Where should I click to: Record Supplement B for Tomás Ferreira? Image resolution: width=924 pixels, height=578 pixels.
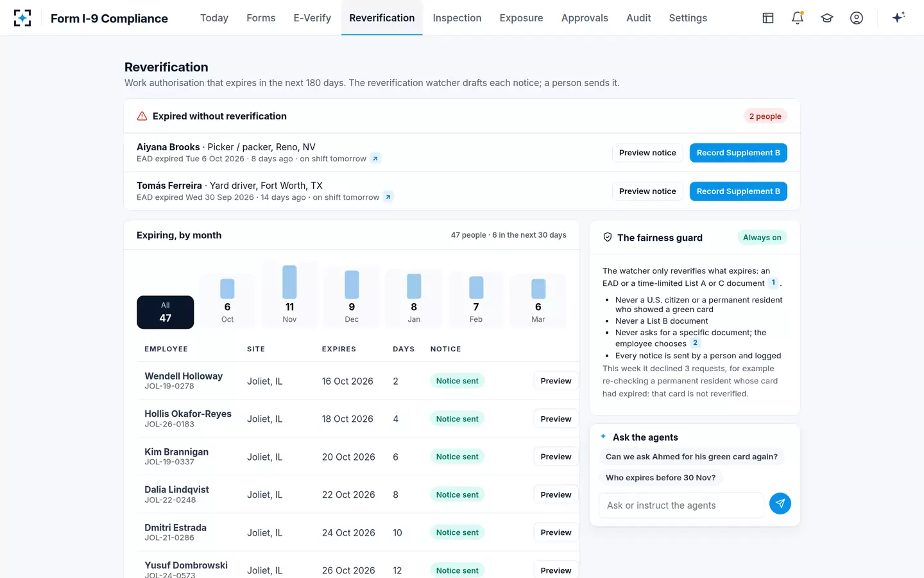pyautogui.click(x=739, y=191)
